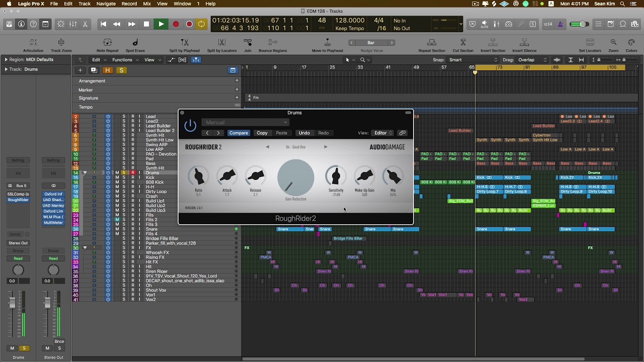Open the Editors scissors icon
Viewport: 644px width, 362px height.
tap(85, 24)
